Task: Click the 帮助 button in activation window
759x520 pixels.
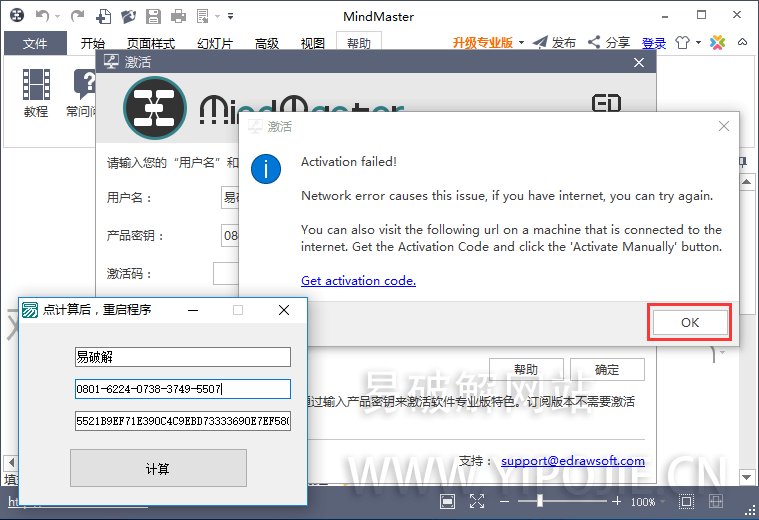Action: coord(526,369)
